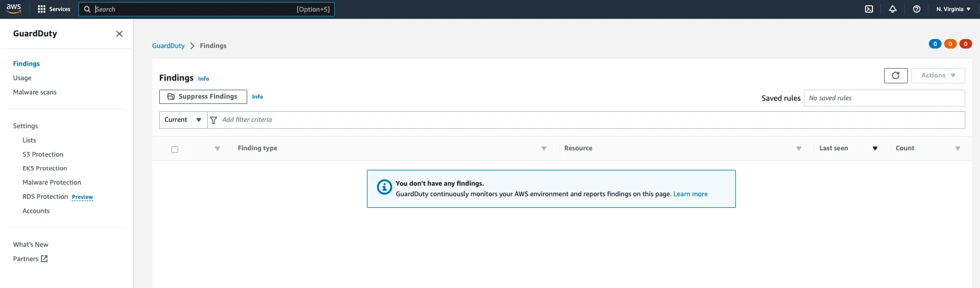Image resolution: width=980 pixels, height=288 pixels.
Task: Open the CloudShell terminal icon
Action: [x=869, y=9]
